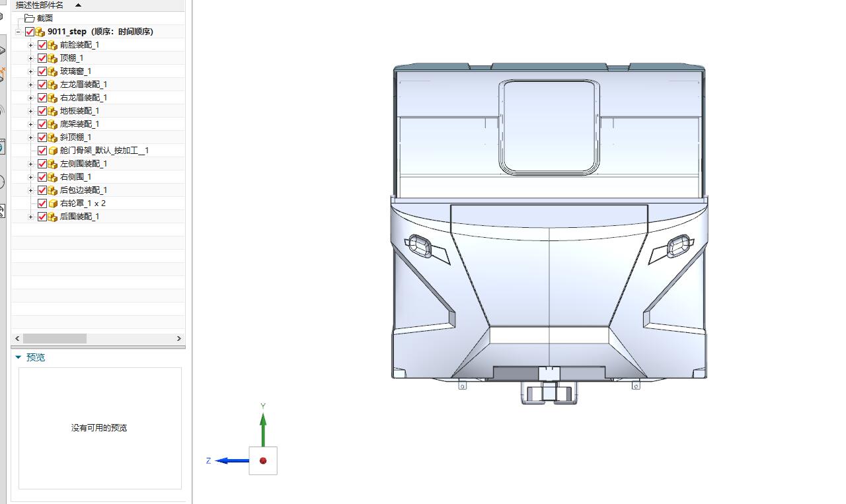Click the blue Z axis of triad
The image size is (846, 504).
pos(232,460)
